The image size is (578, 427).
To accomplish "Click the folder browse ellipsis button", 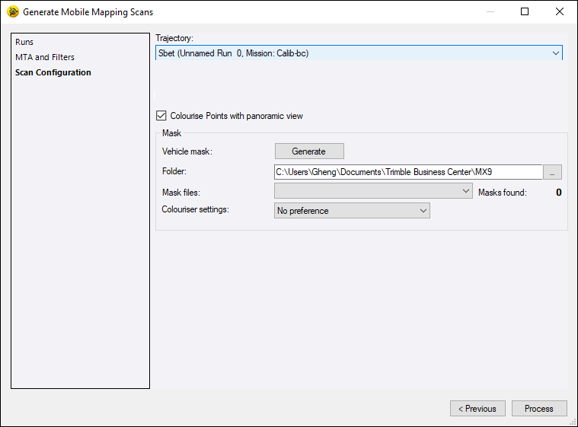I will tap(552, 172).
